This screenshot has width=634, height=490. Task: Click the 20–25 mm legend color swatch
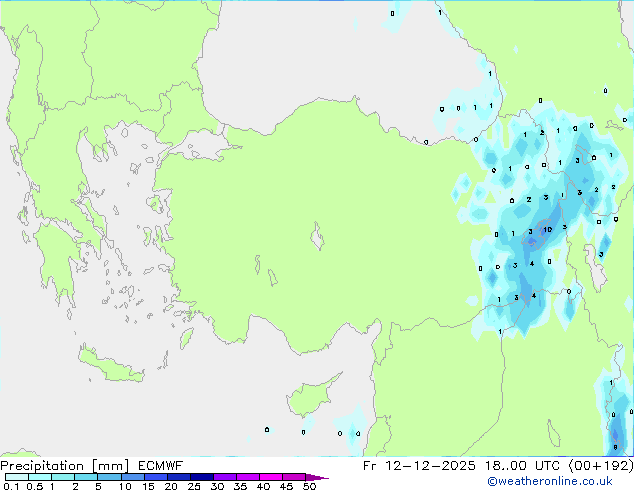coord(179,477)
